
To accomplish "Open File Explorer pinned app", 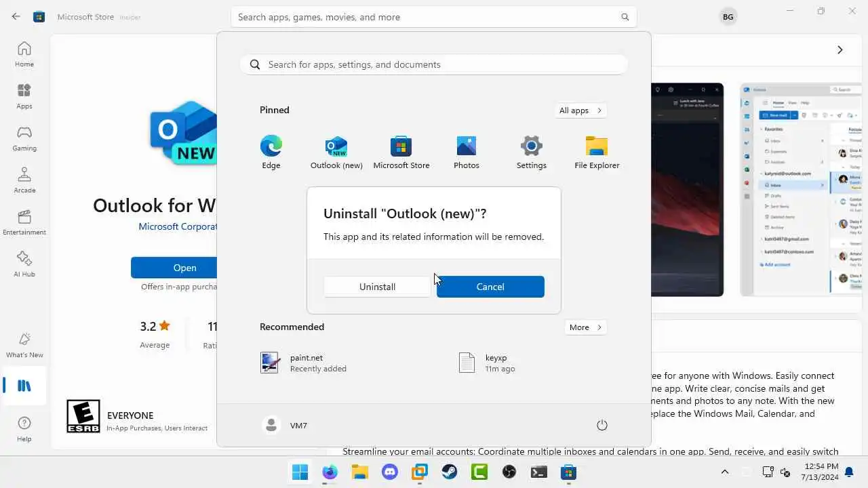I will (597, 152).
